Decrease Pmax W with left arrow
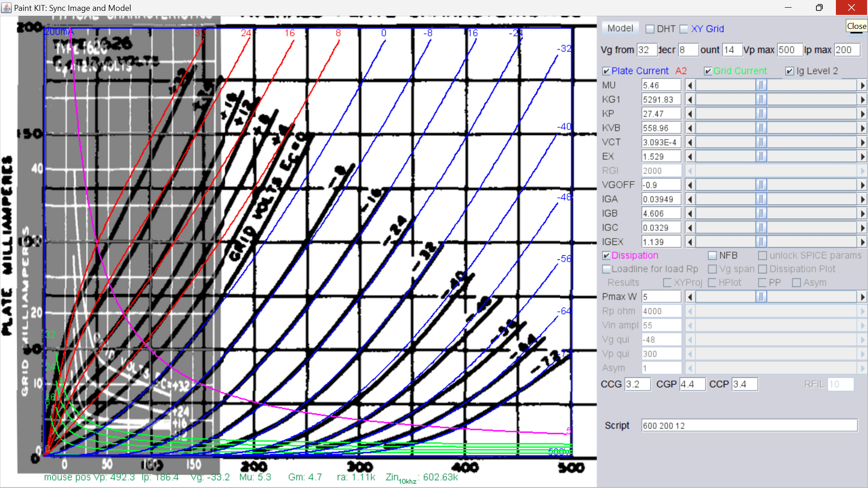Image resolution: width=868 pixels, height=488 pixels. (690, 297)
